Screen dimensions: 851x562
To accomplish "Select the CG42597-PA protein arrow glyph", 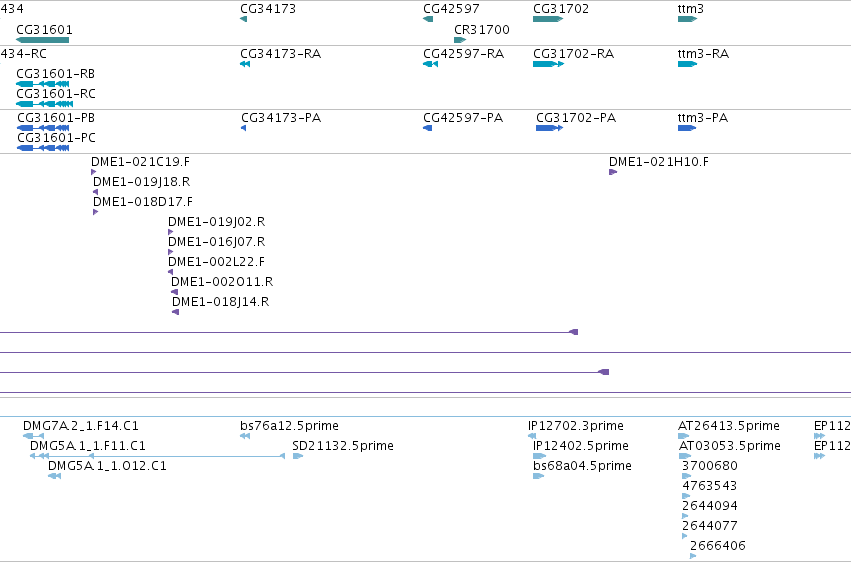I will click(428, 128).
